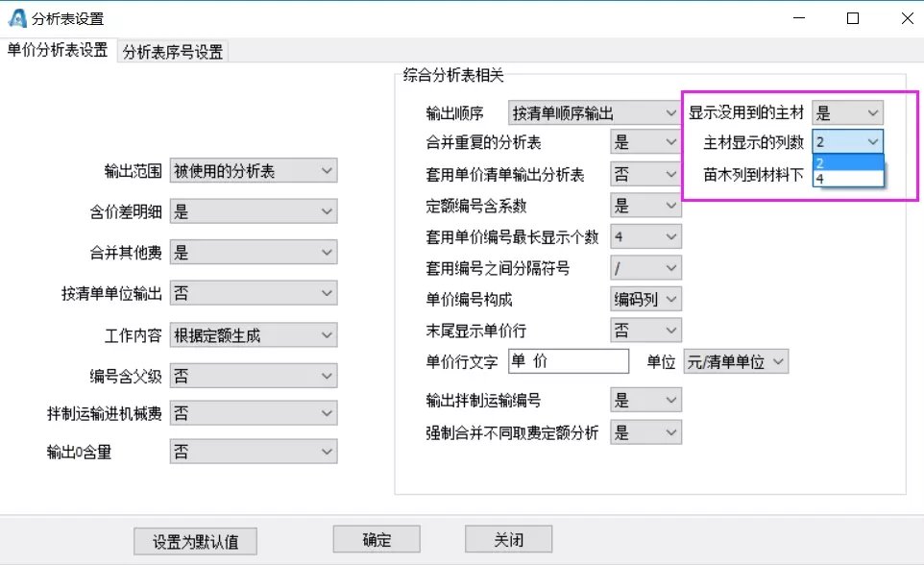Expand the 按清单单位输出 dropdown

pos(254,293)
